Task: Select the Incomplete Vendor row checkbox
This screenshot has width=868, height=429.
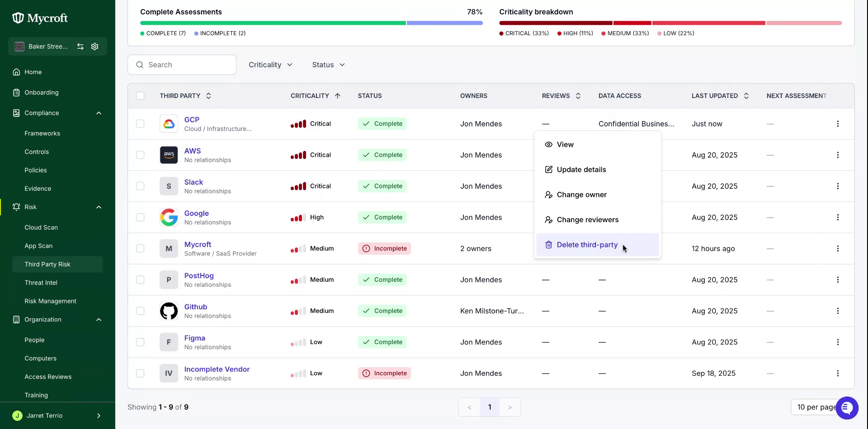Action: 140,373
